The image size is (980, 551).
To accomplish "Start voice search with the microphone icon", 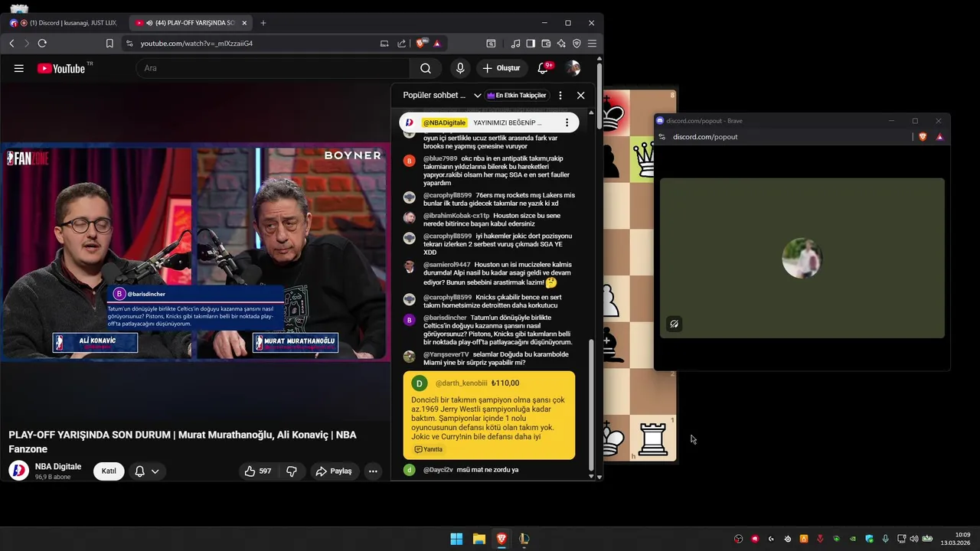I will [x=460, y=68].
